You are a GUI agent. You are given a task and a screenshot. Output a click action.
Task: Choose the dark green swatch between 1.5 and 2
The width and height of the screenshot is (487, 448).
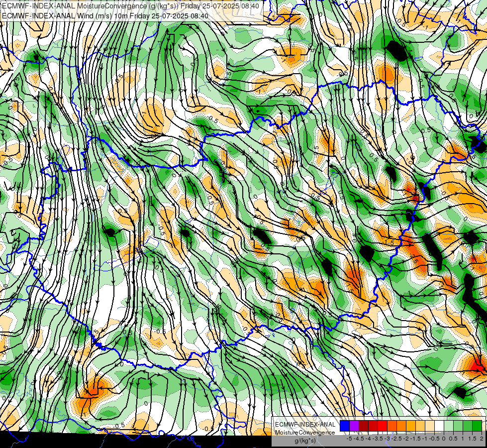pos(477,426)
